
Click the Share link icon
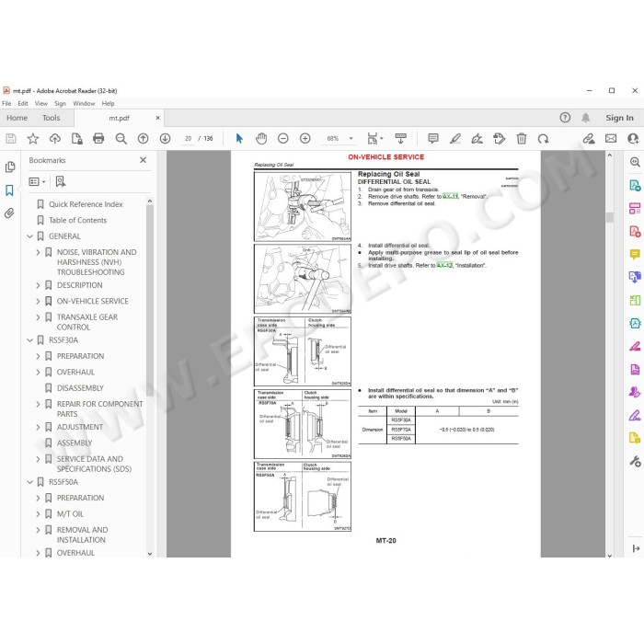(589, 139)
